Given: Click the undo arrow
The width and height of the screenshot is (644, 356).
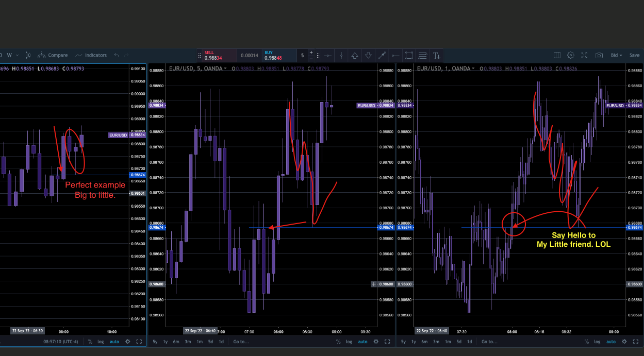Looking at the screenshot, I should click(x=117, y=55).
